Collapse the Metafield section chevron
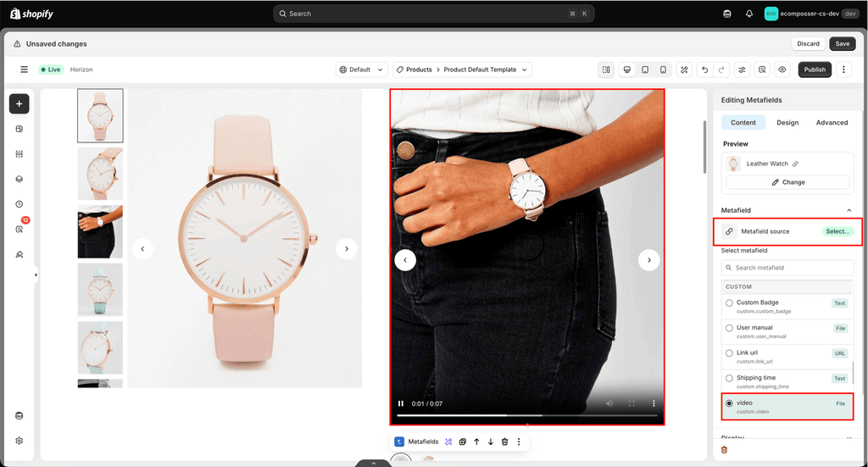The image size is (868, 467). pos(849,210)
